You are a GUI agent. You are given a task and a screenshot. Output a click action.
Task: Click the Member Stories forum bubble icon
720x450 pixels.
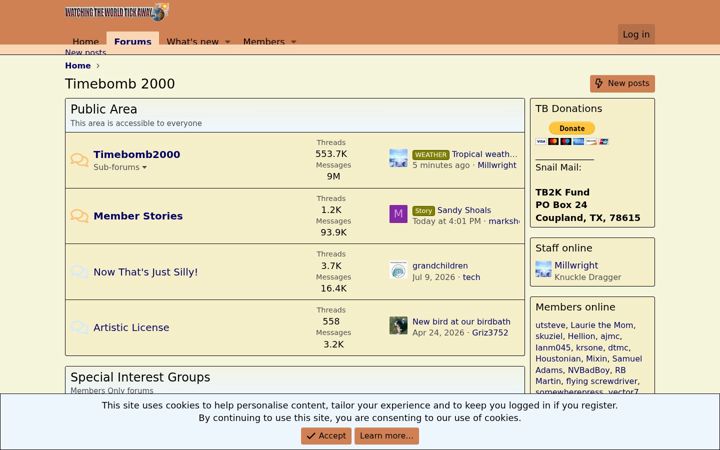coord(79,216)
